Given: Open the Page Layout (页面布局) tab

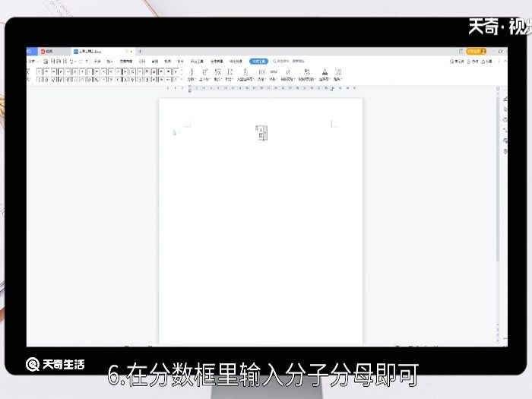Looking at the screenshot, I should (x=126, y=62).
